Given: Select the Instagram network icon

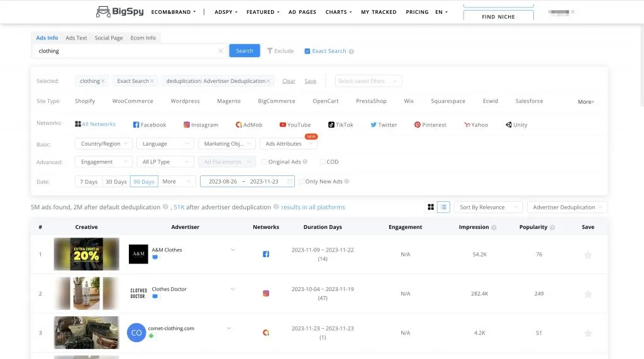Looking at the screenshot, I should click(x=187, y=125).
